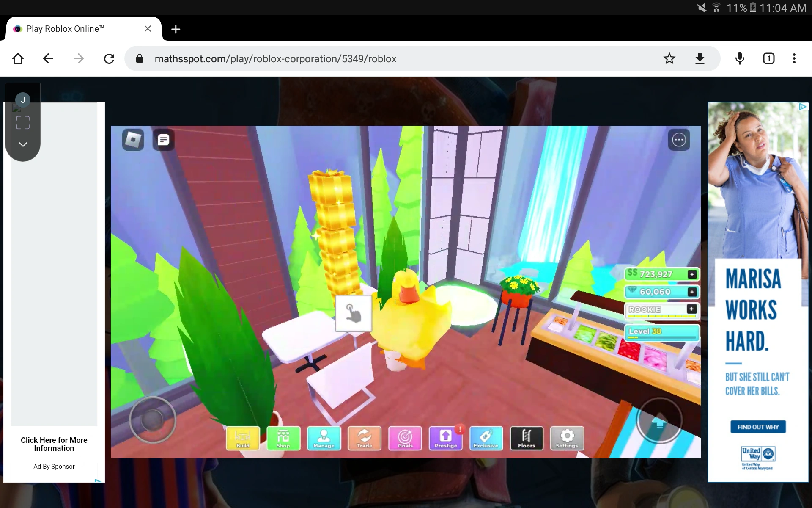The width and height of the screenshot is (812, 508).
Task: Open Chrome's three-dot overflow menu
Action: point(794,58)
